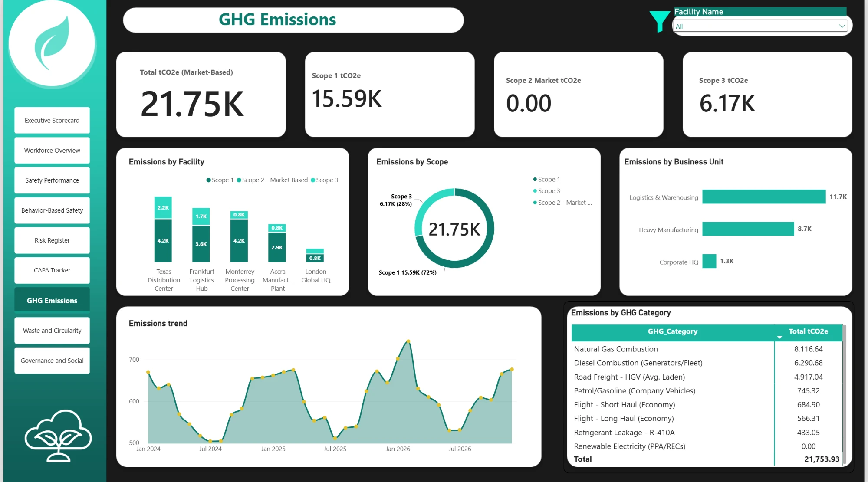Click the teal filter funnel icon
Viewport: 868px width, 482px height.
click(660, 21)
